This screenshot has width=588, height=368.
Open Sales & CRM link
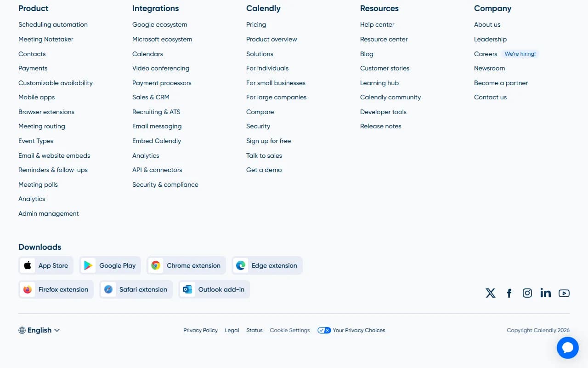coord(151,97)
